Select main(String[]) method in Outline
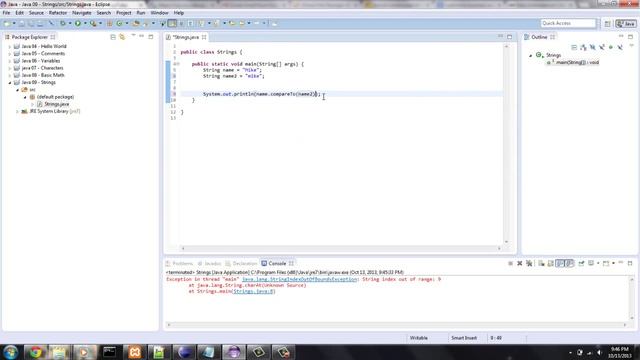The width and height of the screenshot is (640, 360). click(x=573, y=62)
